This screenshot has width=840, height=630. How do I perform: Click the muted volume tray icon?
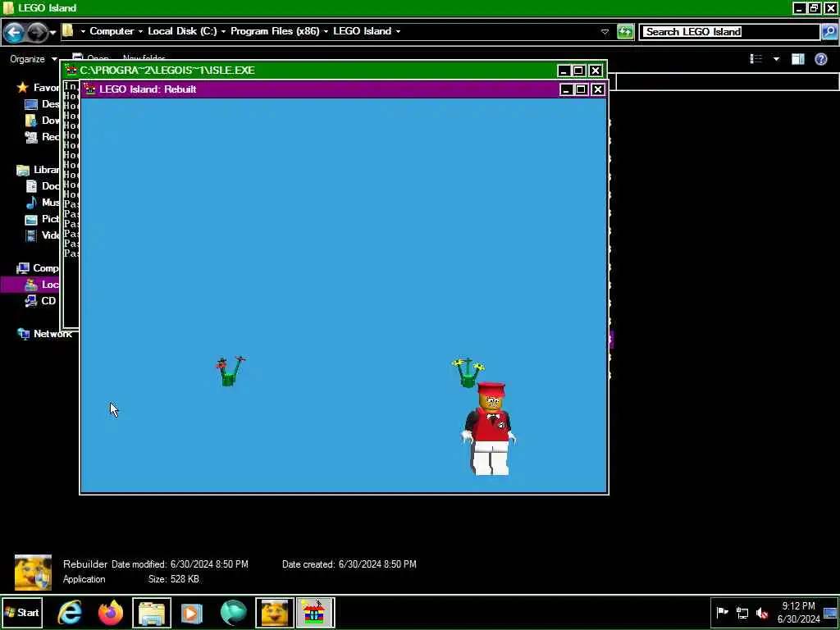pos(762,612)
